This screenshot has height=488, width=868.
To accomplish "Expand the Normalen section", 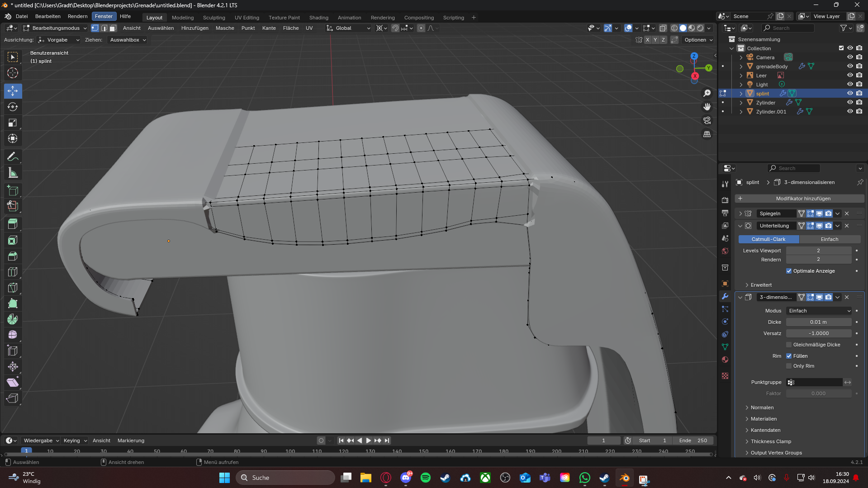I will 762,407.
